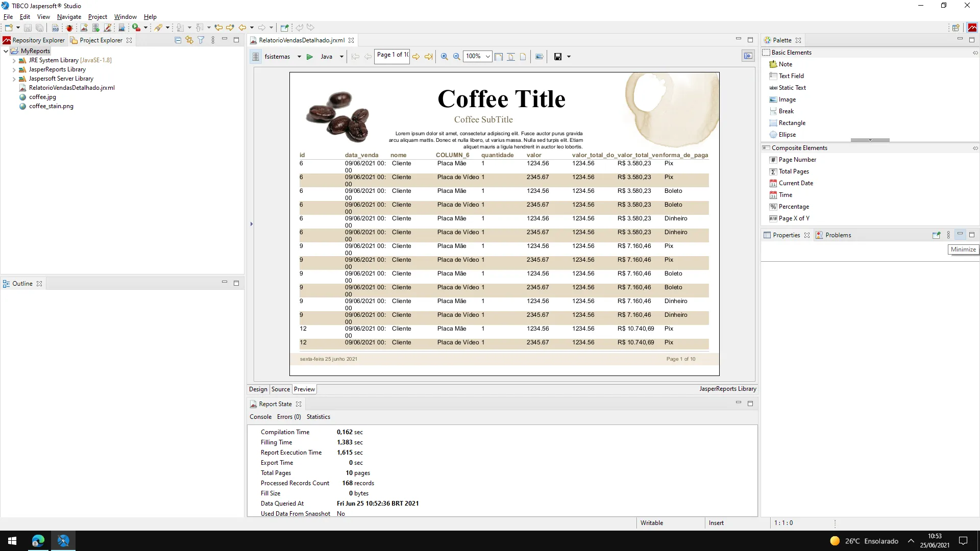
Task: Open the Statistics link in Report State
Action: point(318,417)
